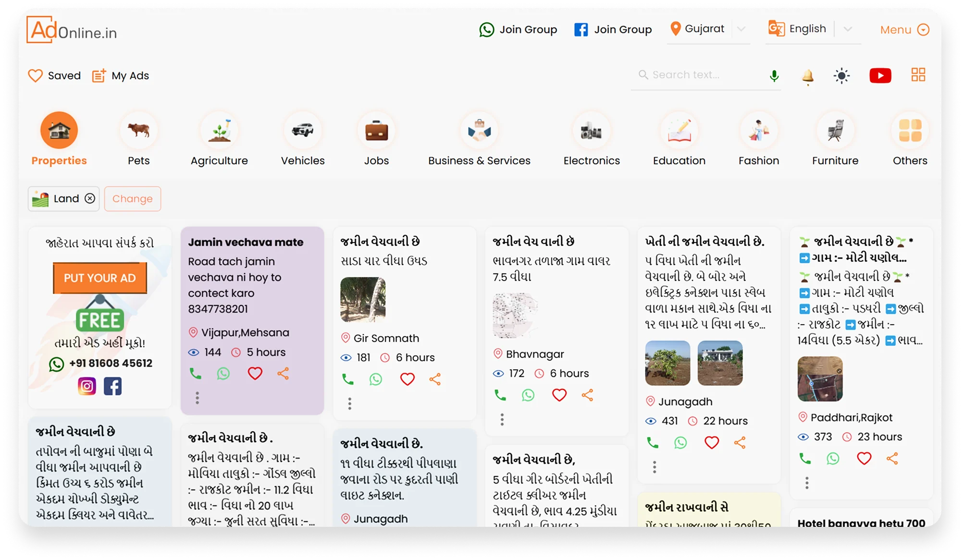Image resolution: width=964 pixels, height=560 pixels.
Task: Favorite the Bhavnagar ad
Action: [x=559, y=395]
